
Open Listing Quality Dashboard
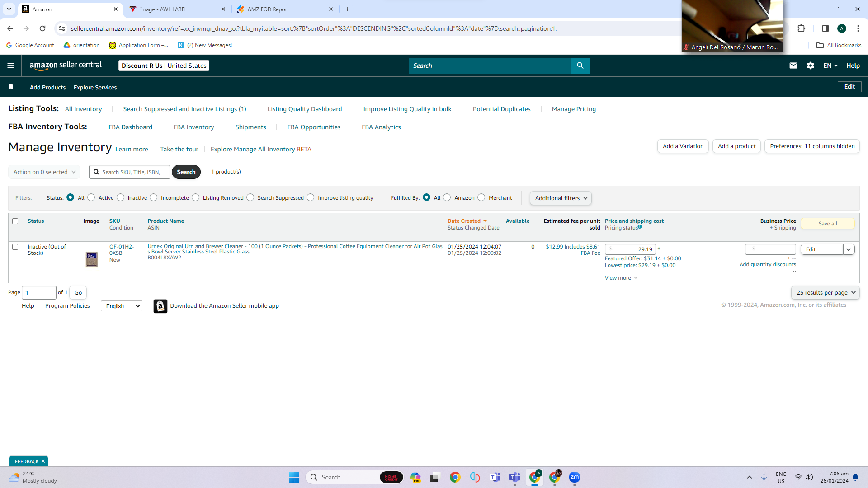pos(305,109)
